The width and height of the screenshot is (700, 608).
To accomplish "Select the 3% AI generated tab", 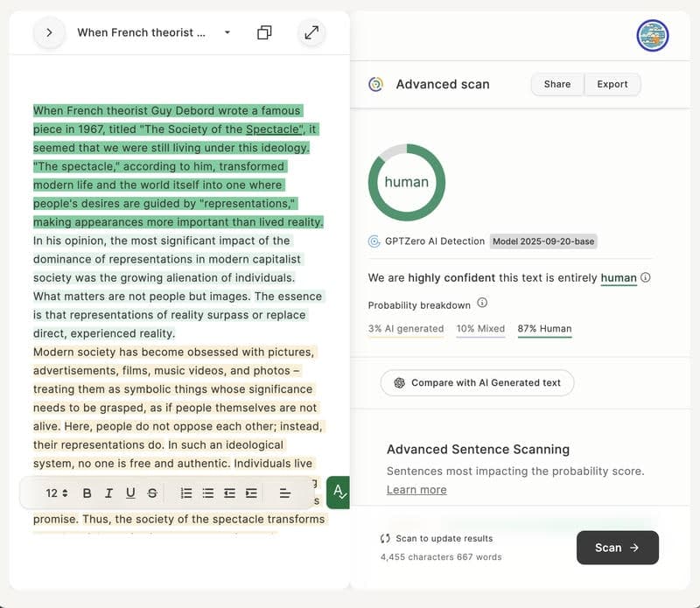I will (x=406, y=329).
